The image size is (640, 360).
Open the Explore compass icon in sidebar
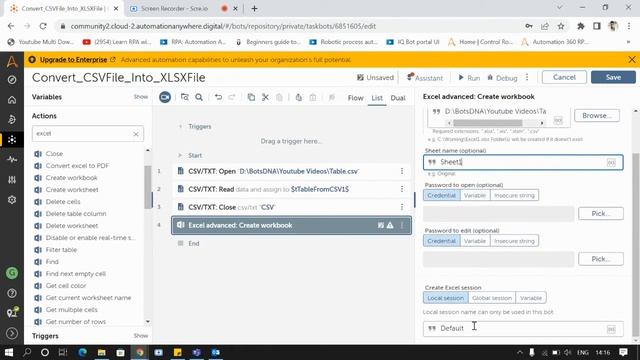pyautogui.click(x=12, y=80)
